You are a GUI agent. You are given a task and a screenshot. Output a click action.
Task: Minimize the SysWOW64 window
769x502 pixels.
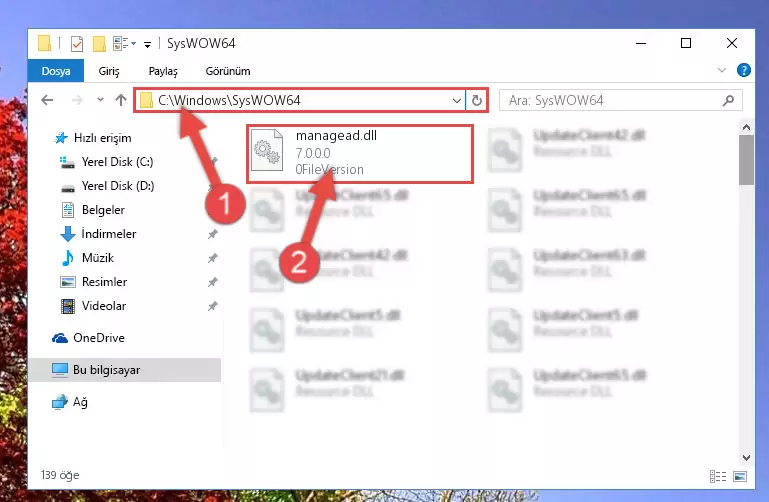(641, 43)
